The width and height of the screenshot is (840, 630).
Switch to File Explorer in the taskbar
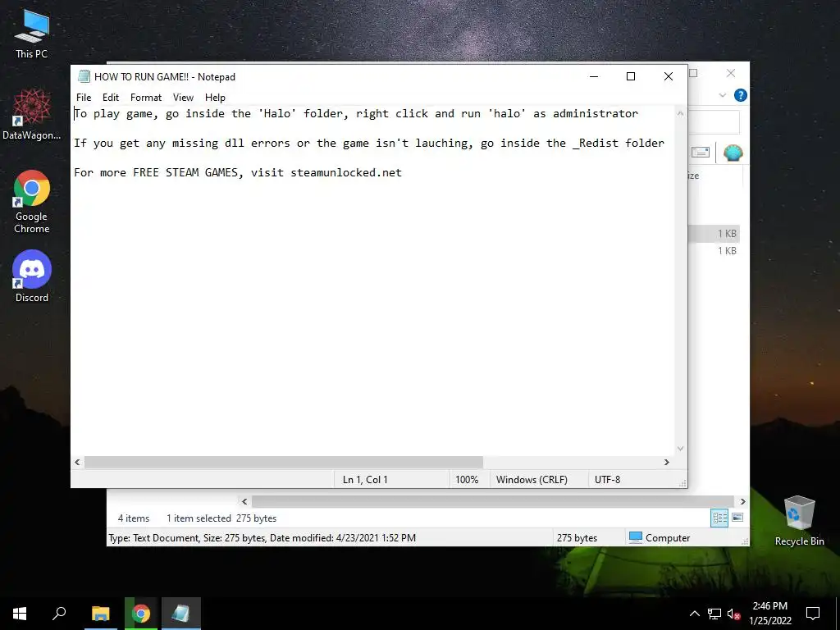click(x=100, y=614)
